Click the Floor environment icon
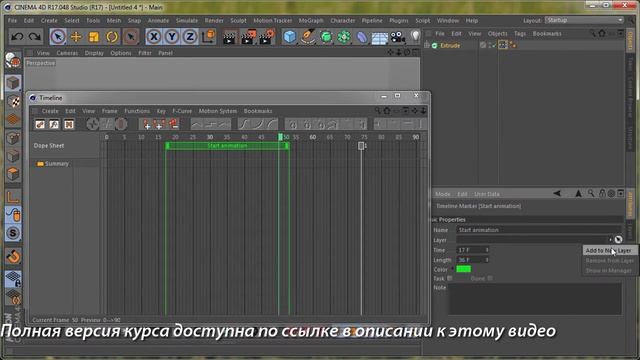Viewport: 640px width, 360px height. (x=380, y=38)
